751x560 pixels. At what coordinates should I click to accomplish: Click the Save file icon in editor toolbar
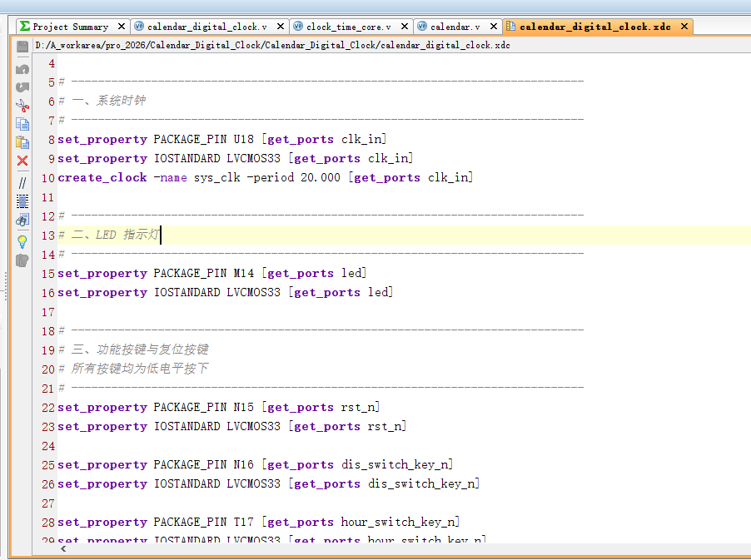pyautogui.click(x=22, y=47)
